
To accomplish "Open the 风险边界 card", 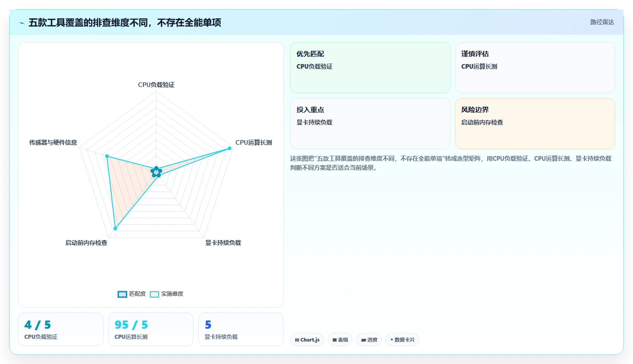I will (535, 124).
